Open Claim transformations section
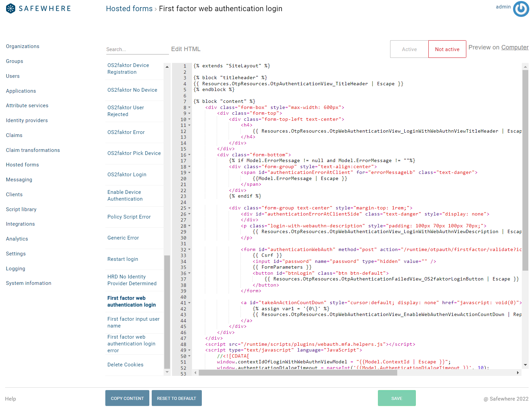Image resolution: width=532 pixels, height=407 pixels. (33, 150)
